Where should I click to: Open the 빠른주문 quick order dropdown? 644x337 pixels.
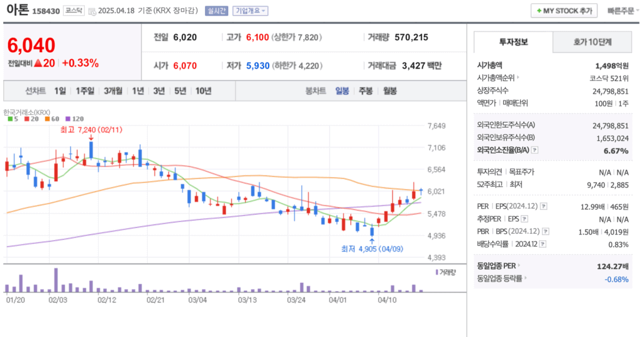(x=623, y=11)
